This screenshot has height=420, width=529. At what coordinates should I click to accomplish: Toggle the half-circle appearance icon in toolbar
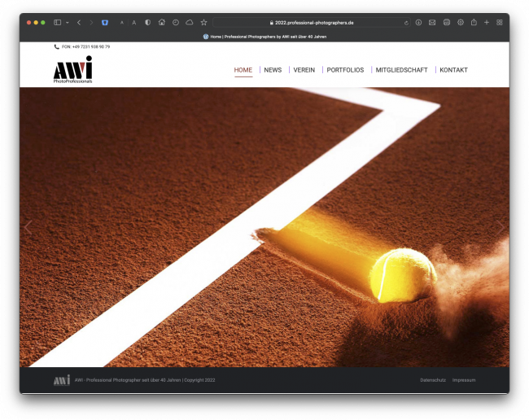147,23
